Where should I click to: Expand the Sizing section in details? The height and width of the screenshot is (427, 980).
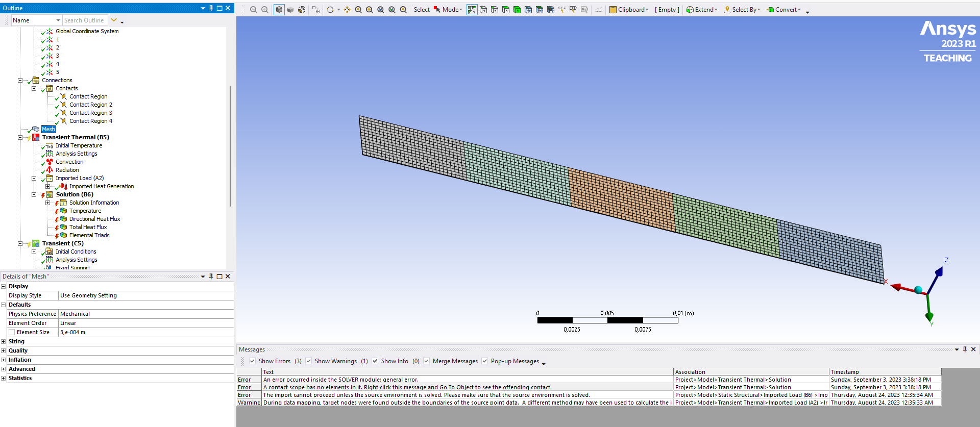point(3,341)
